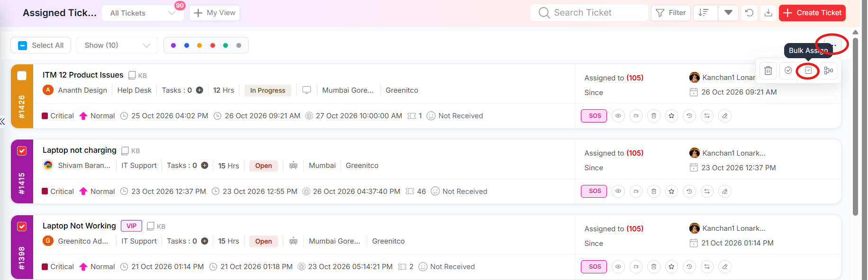The height and width of the screenshot is (280, 868).
Task: Click transfer arrows icon for ticket #1398
Action: tap(707, 267)
